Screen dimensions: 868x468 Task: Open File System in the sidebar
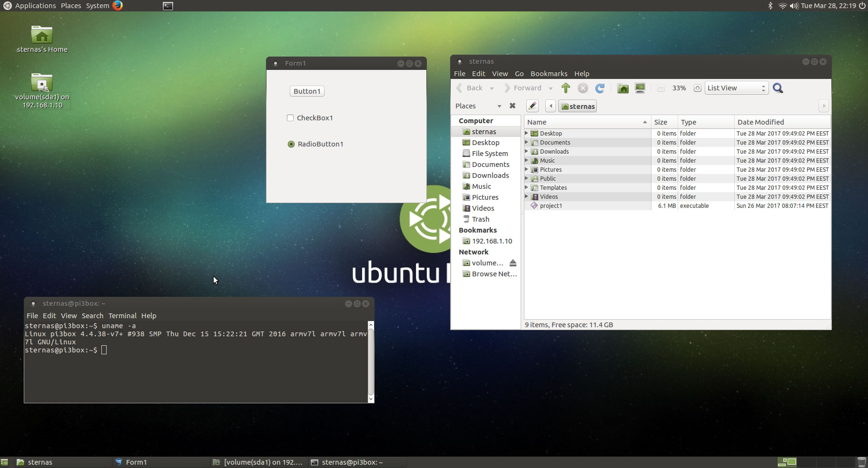coord(485,154)
